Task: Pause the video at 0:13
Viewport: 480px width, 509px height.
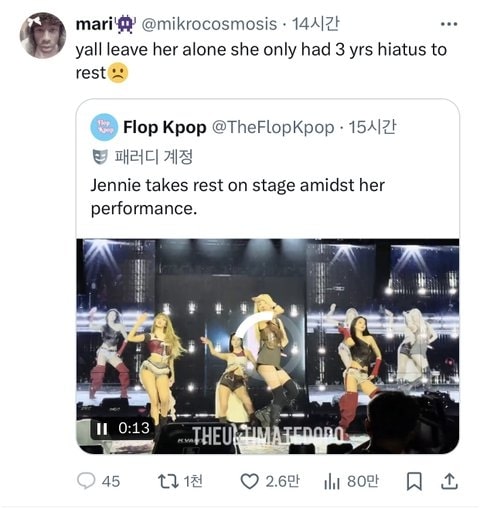Action: pos(101,429)
